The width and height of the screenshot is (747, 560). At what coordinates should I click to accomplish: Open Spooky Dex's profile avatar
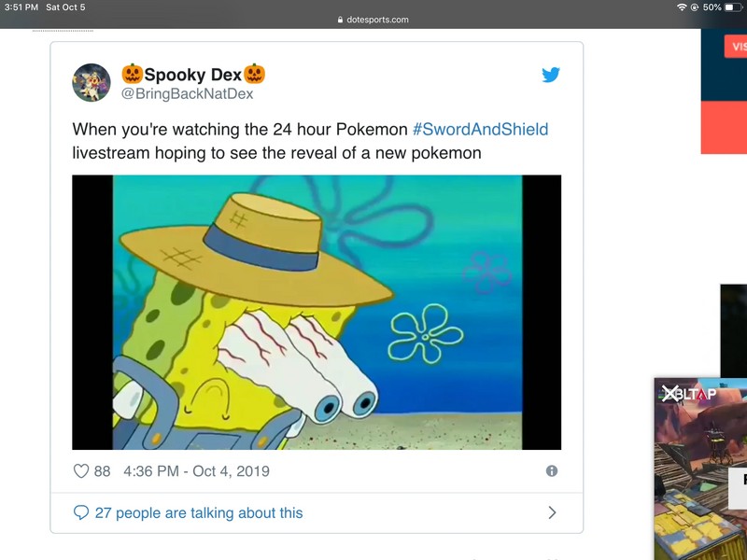click(92, 83)
